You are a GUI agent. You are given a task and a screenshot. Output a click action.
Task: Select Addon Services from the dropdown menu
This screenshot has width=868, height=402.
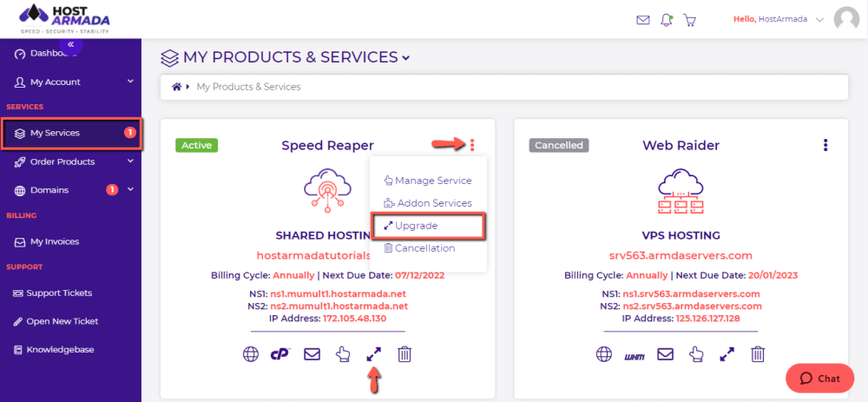(428, 203)
